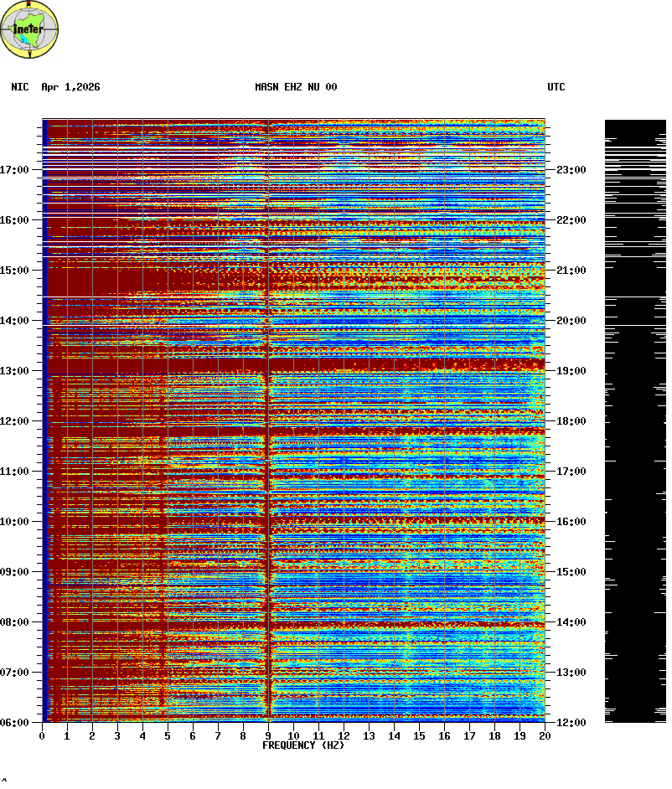Click the 12:00 UTC time label
The height and width of the screenshot is (789, 672).
(x=571, y=723)
